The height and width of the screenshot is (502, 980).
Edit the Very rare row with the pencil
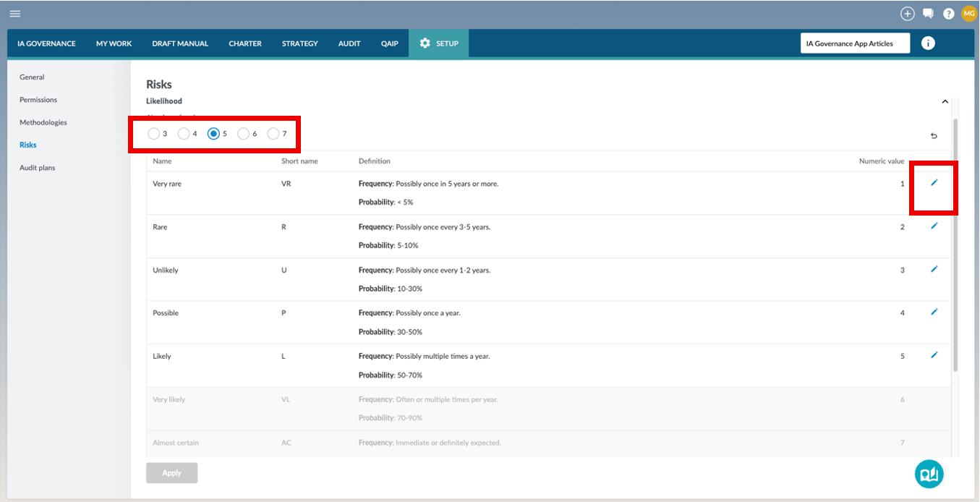934,183
